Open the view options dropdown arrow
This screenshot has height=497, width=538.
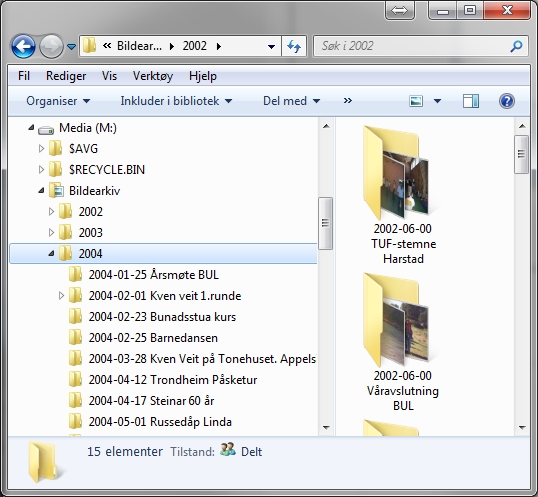[437, 101]
